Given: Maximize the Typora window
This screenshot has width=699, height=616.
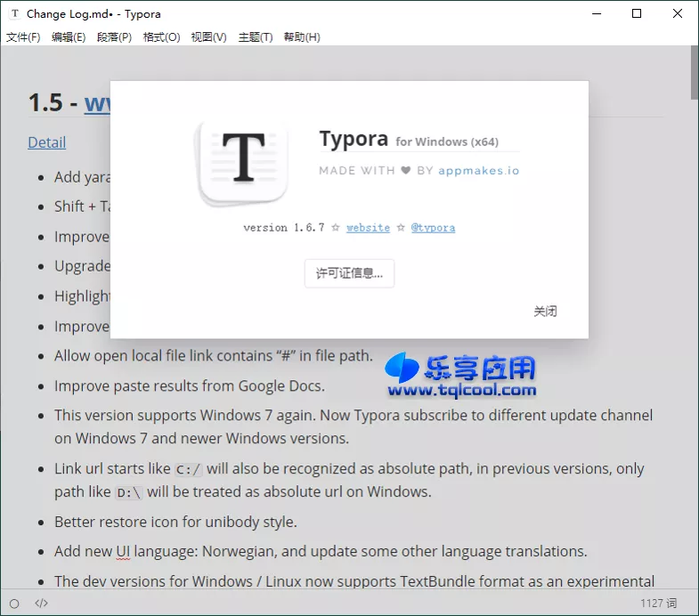Looking at the screenshot, I should [637, 14].
